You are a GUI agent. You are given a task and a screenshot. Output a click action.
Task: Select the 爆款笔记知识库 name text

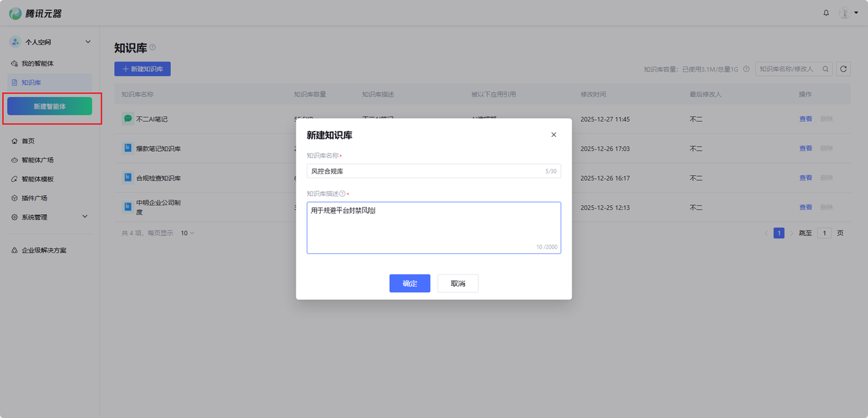[159, 148]
